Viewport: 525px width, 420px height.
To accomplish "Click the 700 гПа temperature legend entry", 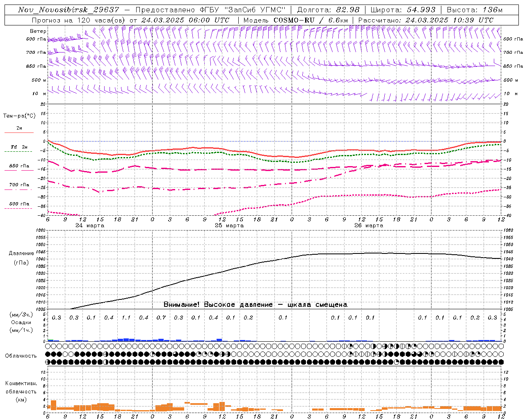I will pos(19,185).
